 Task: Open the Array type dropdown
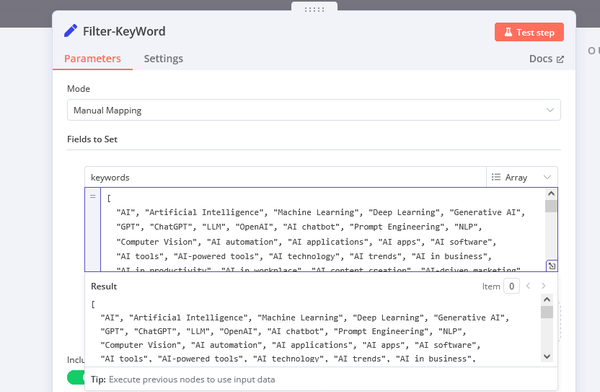pyautogui.click(x=522, y=177)
